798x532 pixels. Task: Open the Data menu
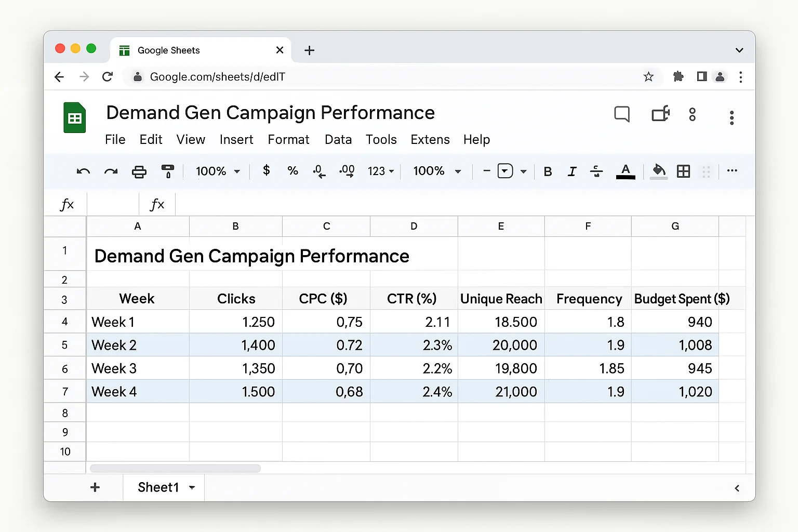(338, 140)
